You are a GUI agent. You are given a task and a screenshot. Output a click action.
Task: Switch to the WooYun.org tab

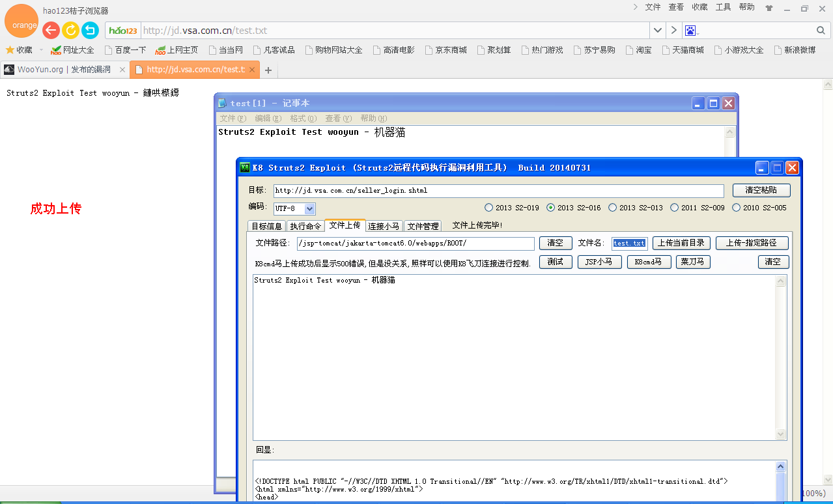[x=64, y=70]
